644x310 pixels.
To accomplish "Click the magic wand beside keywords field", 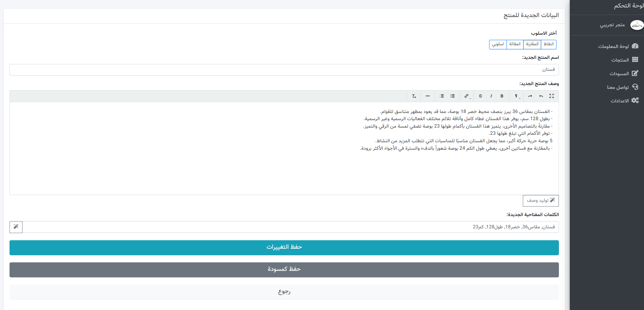I will point(16,227).
